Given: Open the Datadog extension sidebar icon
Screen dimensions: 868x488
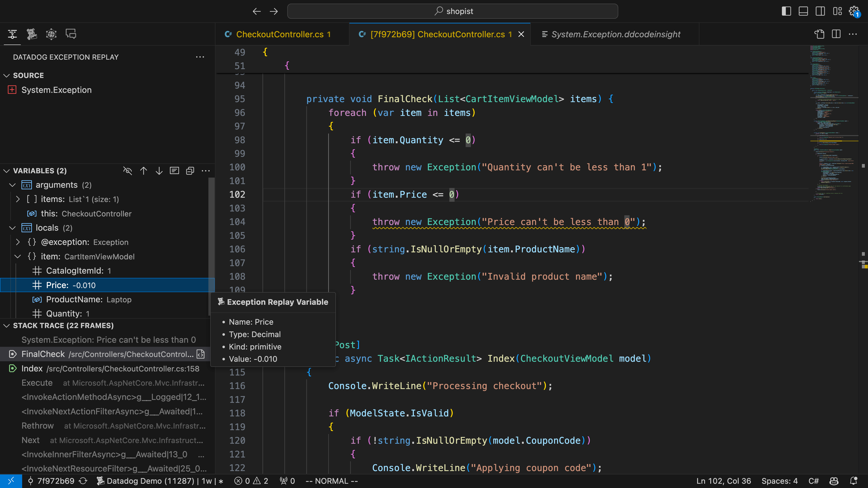Looking at the screenshot, I should coord(32,34).
